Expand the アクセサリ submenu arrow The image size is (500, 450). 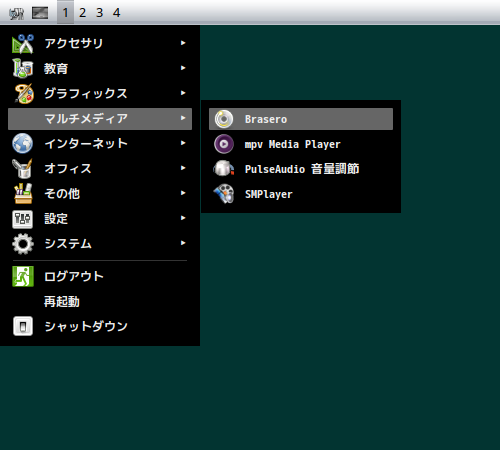point(183,43)
